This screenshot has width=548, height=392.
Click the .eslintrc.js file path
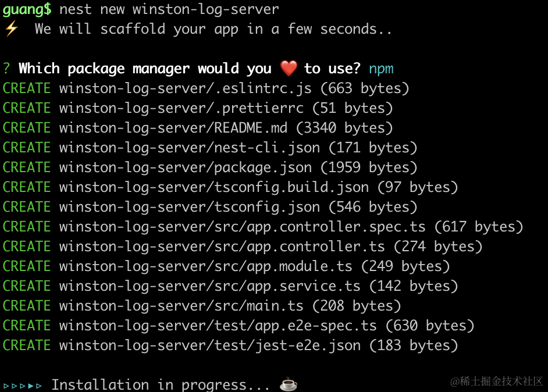(185, 88)
